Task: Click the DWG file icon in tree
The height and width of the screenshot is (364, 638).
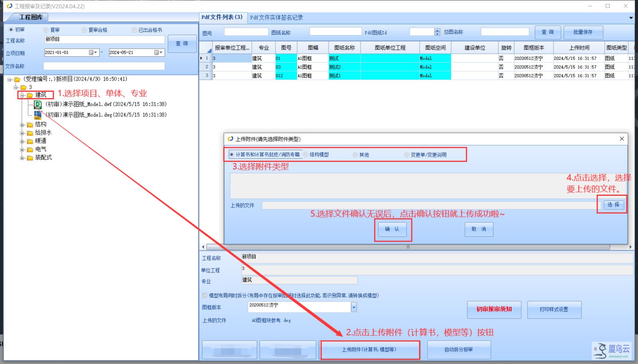Action: tap(38, 115)
